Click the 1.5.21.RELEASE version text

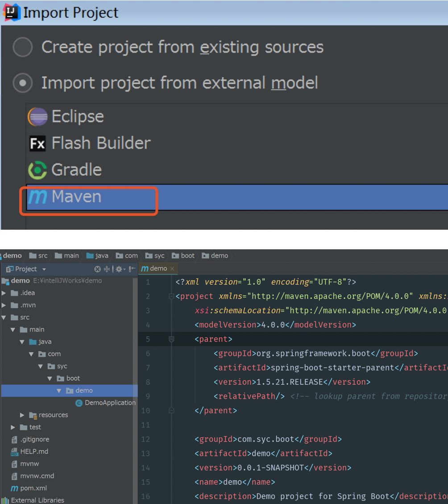click(290, 382)
